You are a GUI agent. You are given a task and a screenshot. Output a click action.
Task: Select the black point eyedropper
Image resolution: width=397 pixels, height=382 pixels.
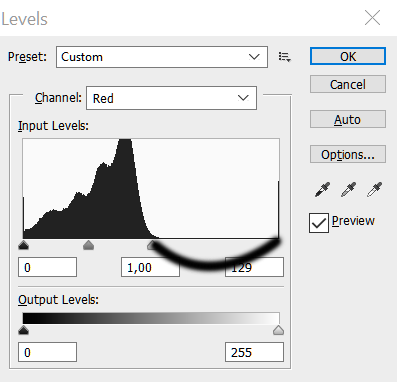[x=322, y=190]
